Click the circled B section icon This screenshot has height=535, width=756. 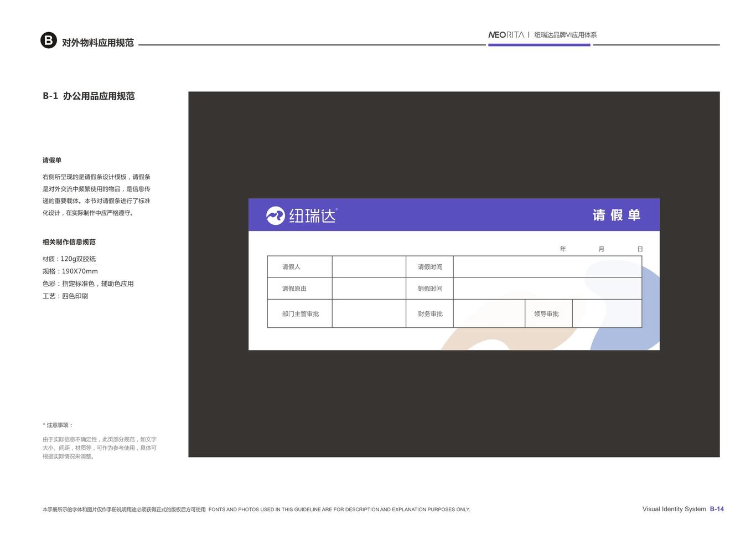(49, 40)
